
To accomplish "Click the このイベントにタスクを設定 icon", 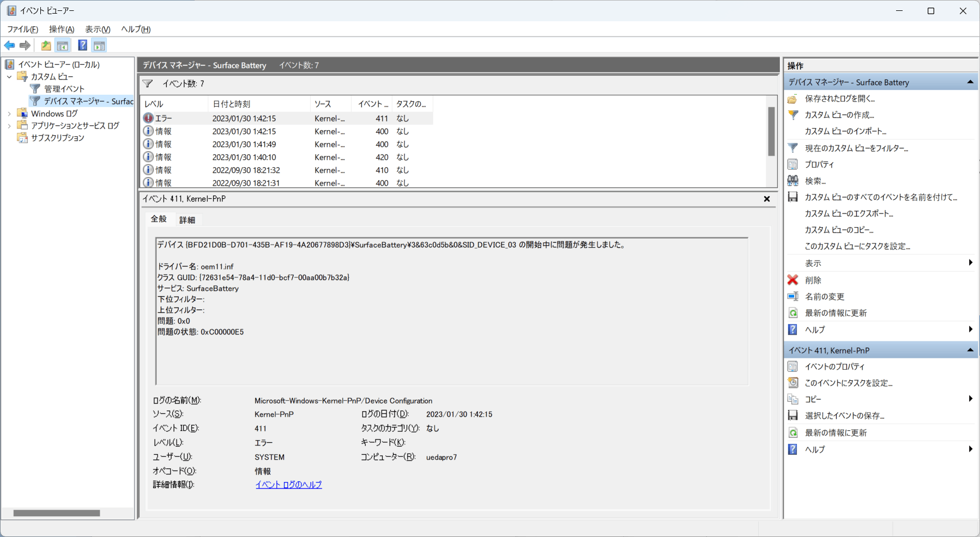I will click(x=793, y=383).
